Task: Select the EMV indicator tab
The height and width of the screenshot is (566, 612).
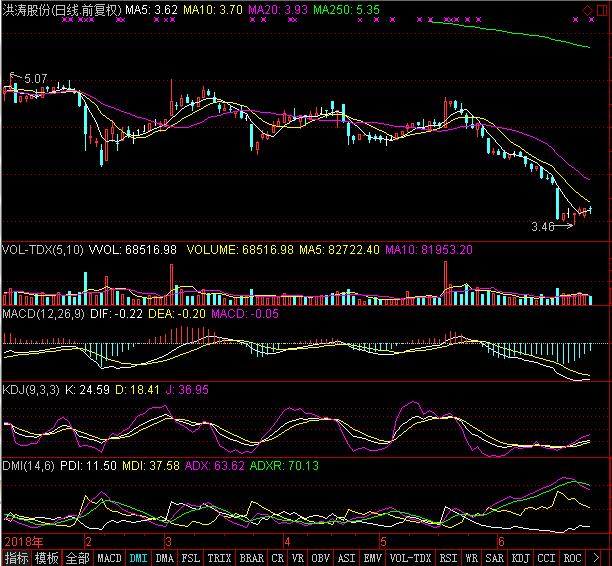Action: [372, 558]
